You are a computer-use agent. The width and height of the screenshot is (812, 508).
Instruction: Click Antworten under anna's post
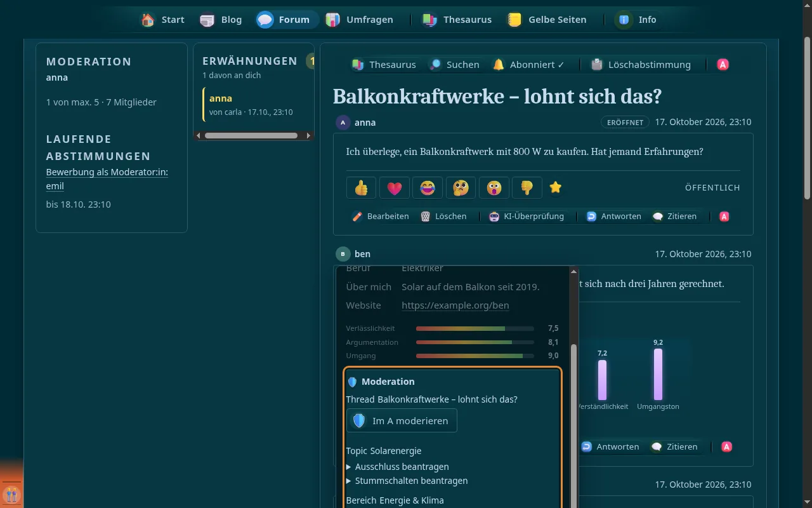coord(613,217)
